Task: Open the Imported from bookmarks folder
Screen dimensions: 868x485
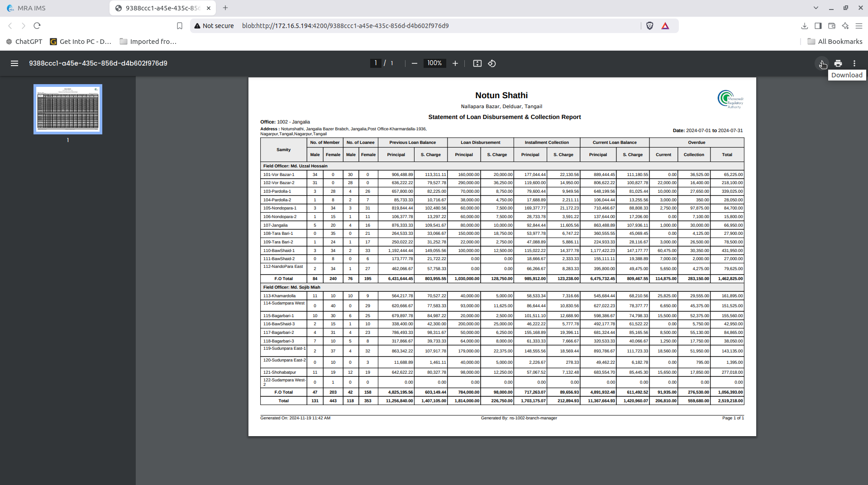Action: [148, 42]
